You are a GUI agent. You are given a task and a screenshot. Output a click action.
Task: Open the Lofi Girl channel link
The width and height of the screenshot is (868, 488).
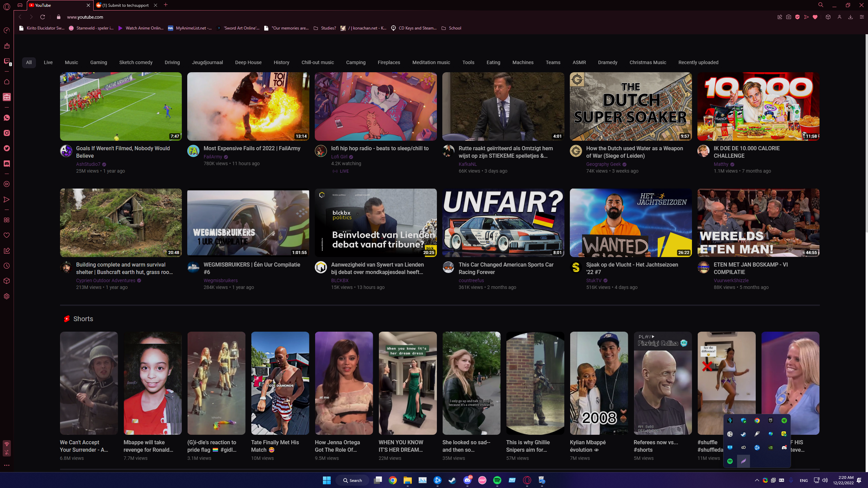[339, 157]
